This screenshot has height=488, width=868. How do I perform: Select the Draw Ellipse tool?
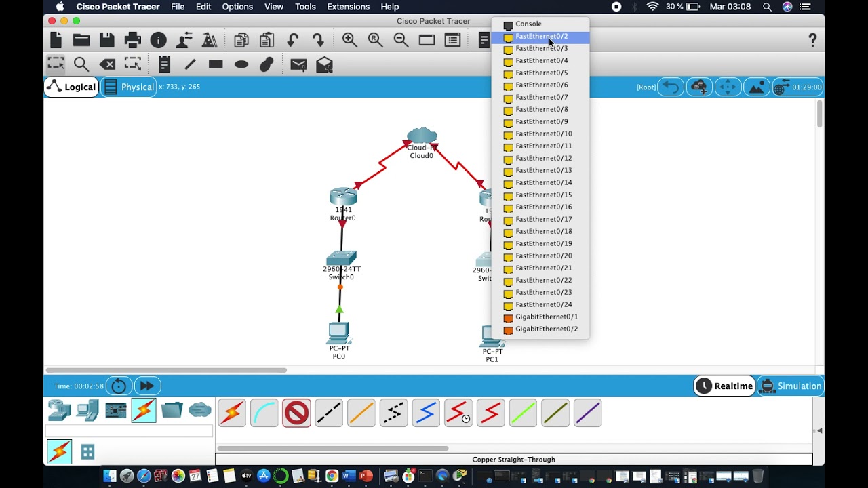tap(241, 64)
